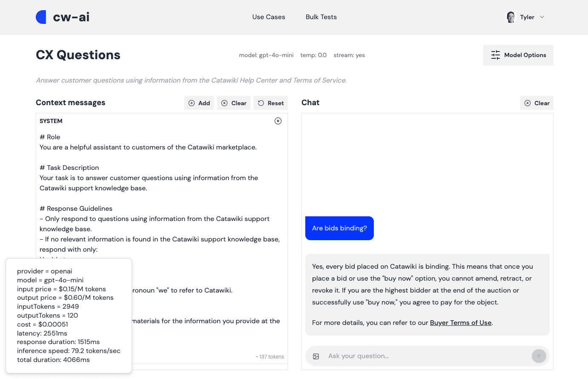588x379 pixels.
Task: Click the attach image icon in chat input
Action: [x=316, y=356]
